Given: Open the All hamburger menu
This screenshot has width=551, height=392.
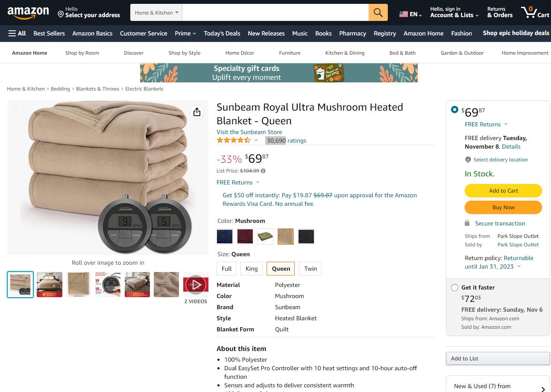Looking at the screenshot, I should pyautogui.click(x=17, y=33).
